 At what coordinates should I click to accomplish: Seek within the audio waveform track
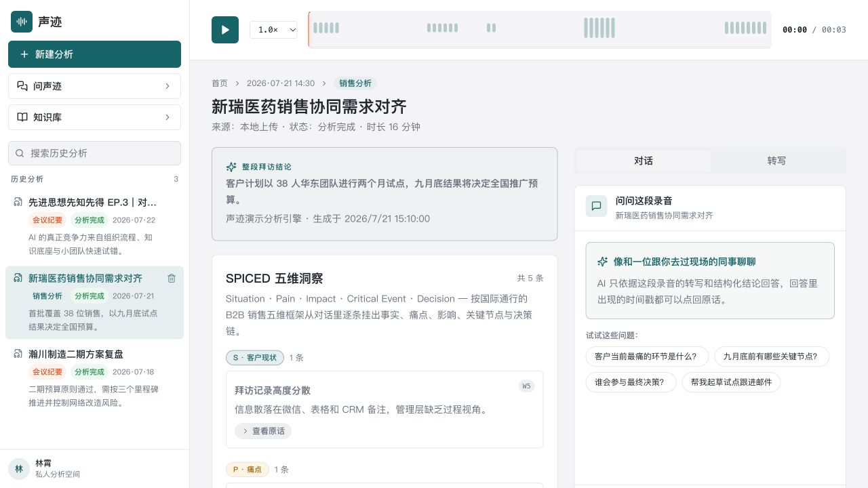[x=540, y=30]
